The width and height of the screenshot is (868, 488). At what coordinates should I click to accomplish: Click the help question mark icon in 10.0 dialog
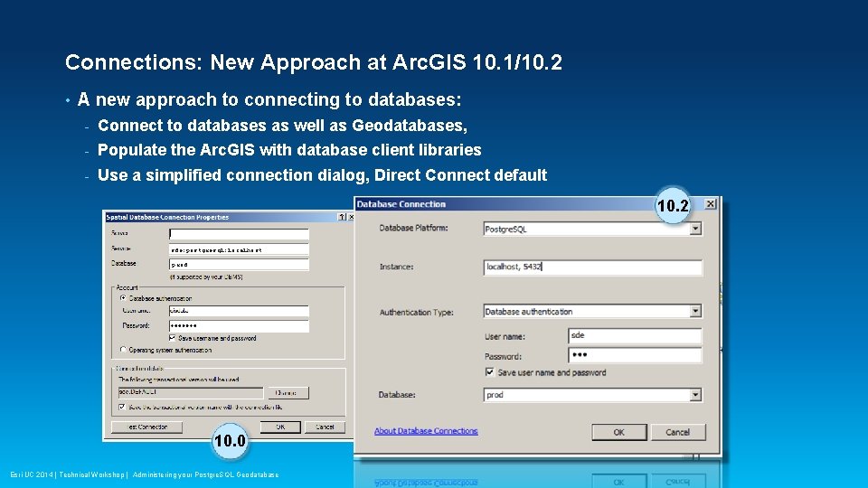(342, 217)
